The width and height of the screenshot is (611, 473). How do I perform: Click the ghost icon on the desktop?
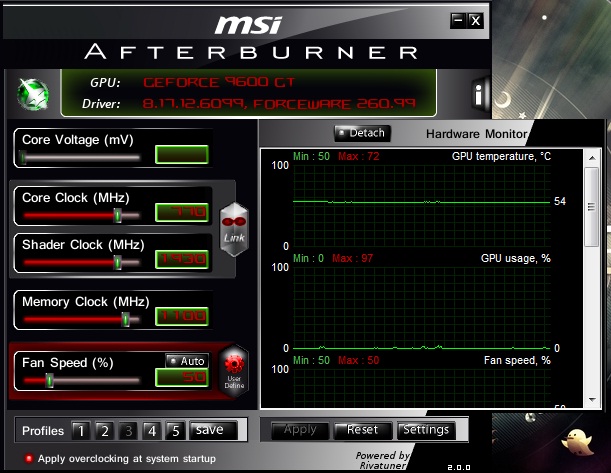(x=577, y=443)
